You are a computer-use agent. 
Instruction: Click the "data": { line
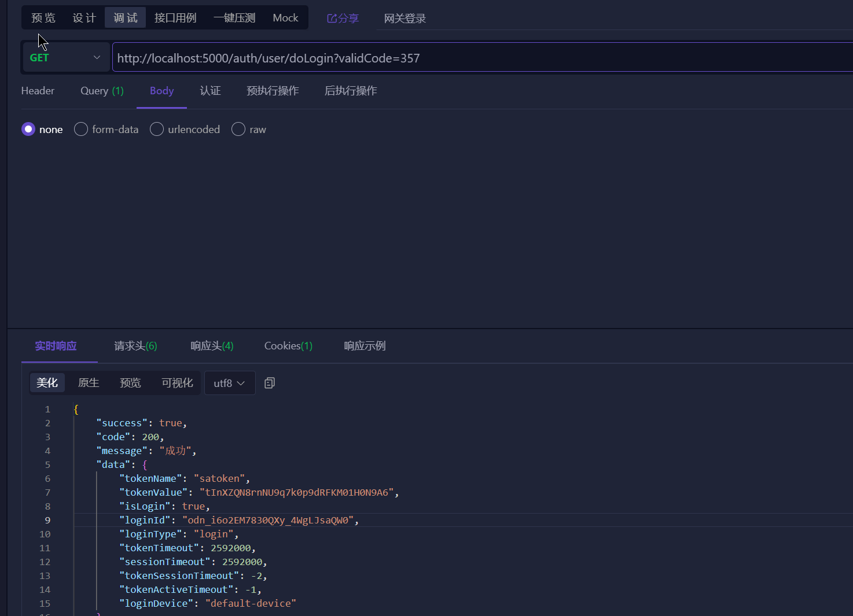pos(122,464)
